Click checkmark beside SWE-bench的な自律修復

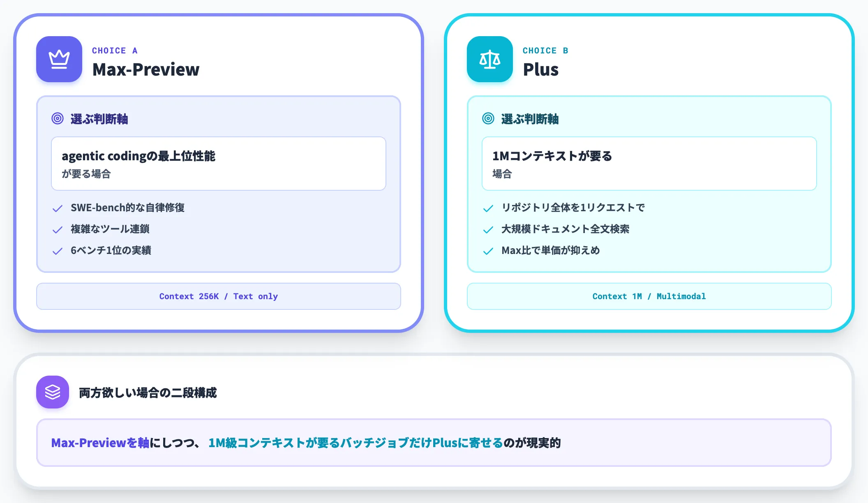[58, 208]
